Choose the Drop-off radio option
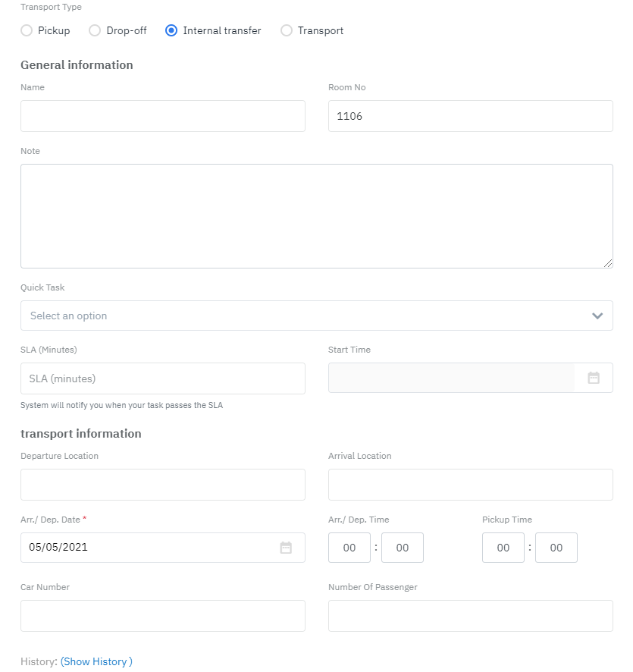 pos(95,31)
